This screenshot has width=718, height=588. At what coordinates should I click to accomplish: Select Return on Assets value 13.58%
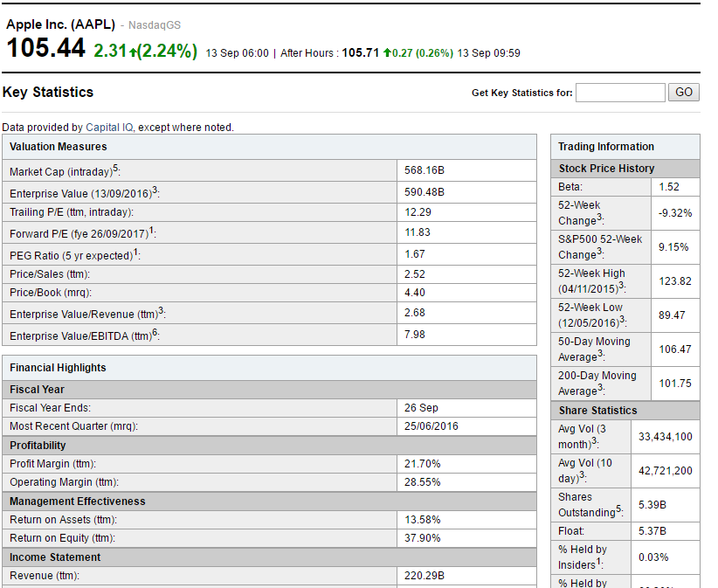click(x=422, y=520)
